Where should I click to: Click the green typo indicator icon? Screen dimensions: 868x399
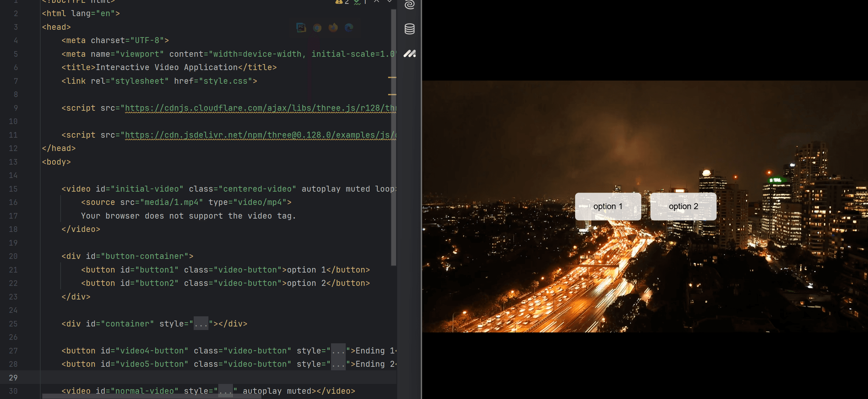357,2
